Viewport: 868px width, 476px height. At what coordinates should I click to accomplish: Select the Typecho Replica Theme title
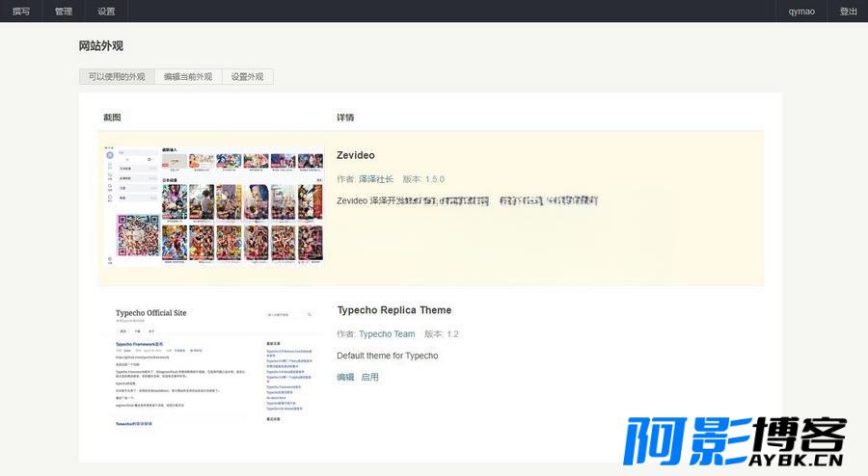[x=394, y=310]
